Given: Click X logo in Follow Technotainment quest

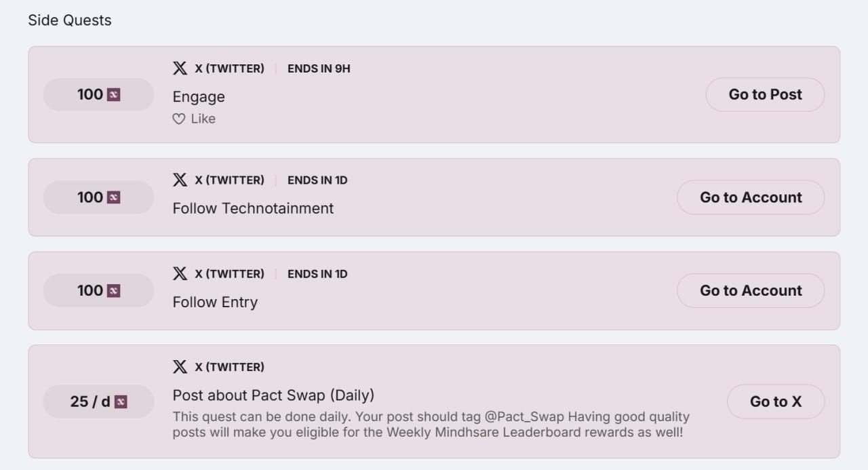Looking at the screenshot, I should pyautogui.click(x=180, y=180).
